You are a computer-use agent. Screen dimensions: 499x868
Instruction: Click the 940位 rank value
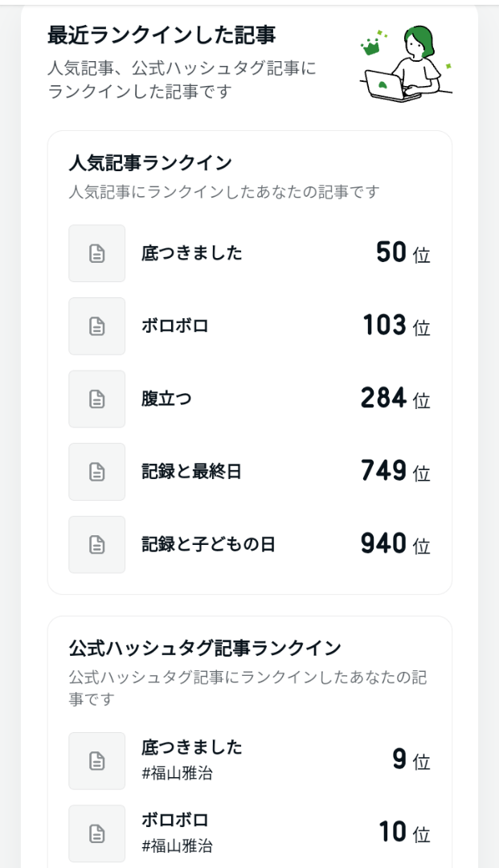click(395, 544)
